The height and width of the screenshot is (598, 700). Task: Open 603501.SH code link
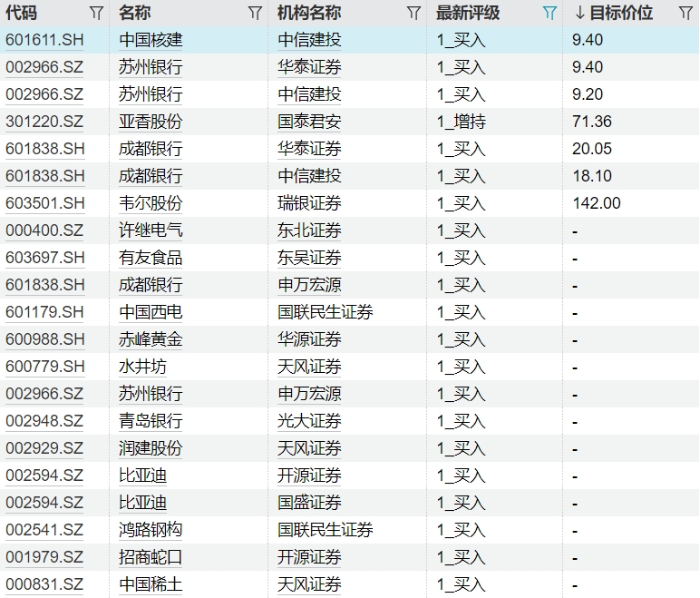pos(44,203)
